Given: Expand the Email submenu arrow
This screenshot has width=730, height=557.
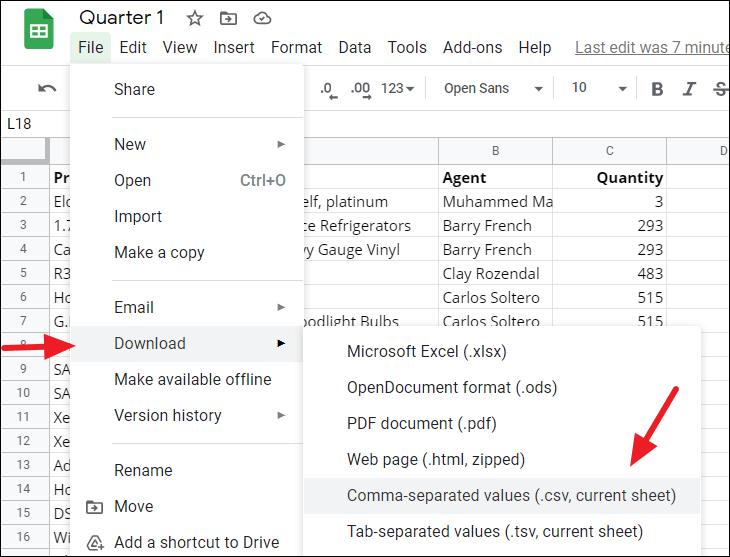Looking at the screenshot, I should pos(281,307).
